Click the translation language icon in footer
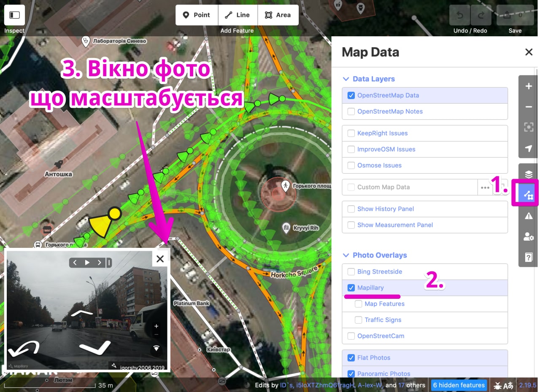 click(x=508, y=385)
